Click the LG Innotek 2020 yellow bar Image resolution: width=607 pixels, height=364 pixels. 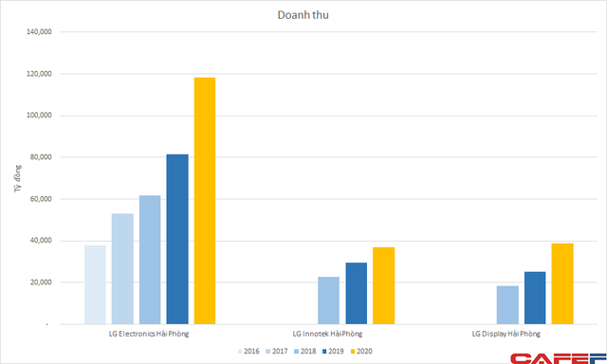pyautogui.click(x=383, y=285)
